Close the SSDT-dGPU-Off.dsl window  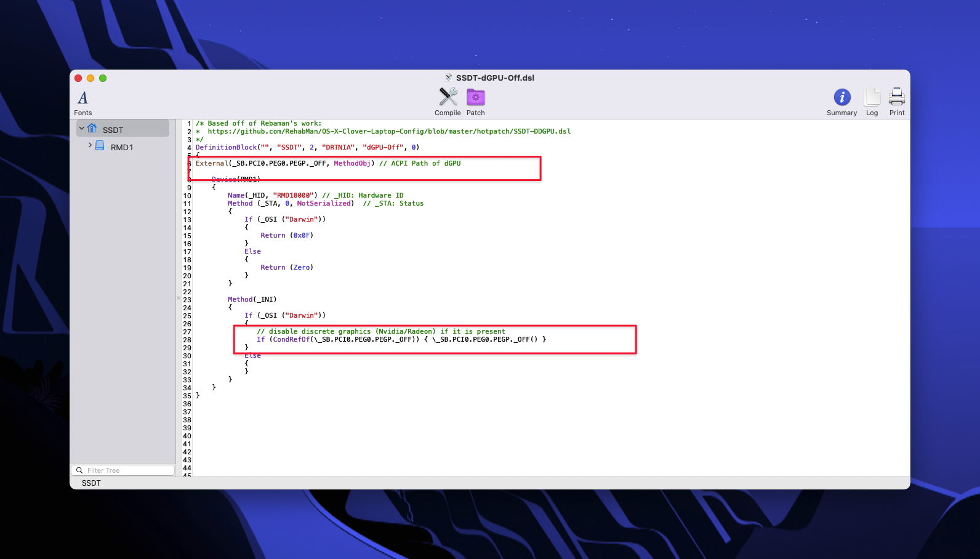point(78,78)
